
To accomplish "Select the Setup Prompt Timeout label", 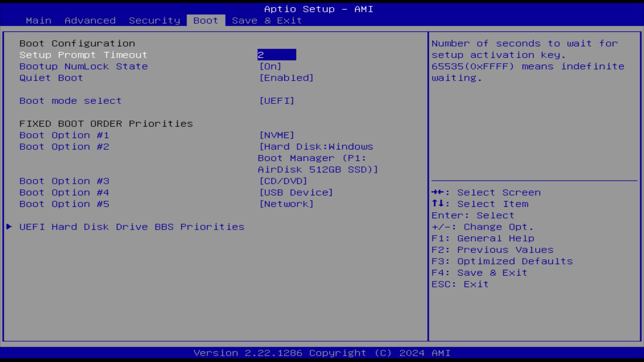I will point(83,55).
